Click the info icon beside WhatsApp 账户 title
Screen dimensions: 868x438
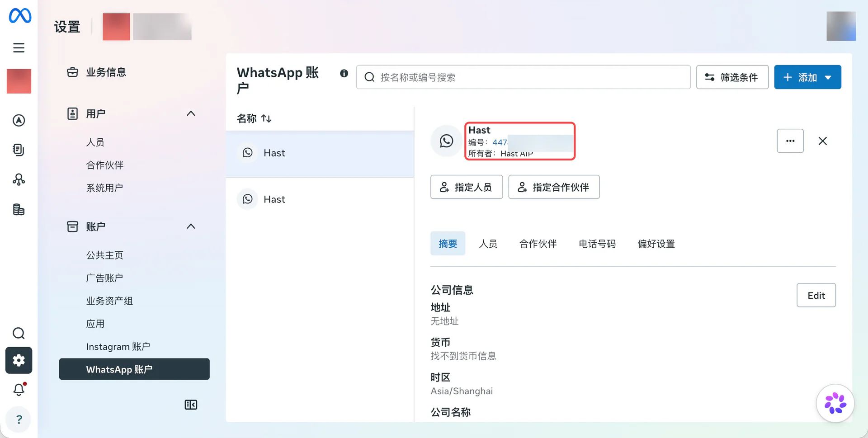click(344, 73)
